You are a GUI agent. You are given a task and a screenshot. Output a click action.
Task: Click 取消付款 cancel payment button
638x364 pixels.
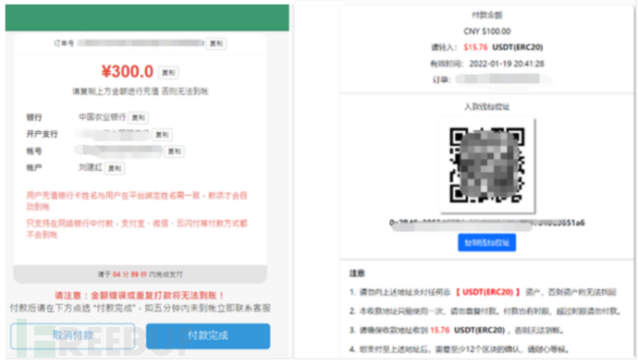(73, 336)
